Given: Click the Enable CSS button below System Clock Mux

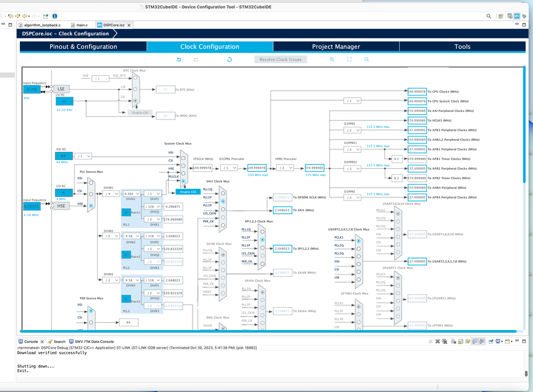Looking at the screenshot, I should pos(188,192).
